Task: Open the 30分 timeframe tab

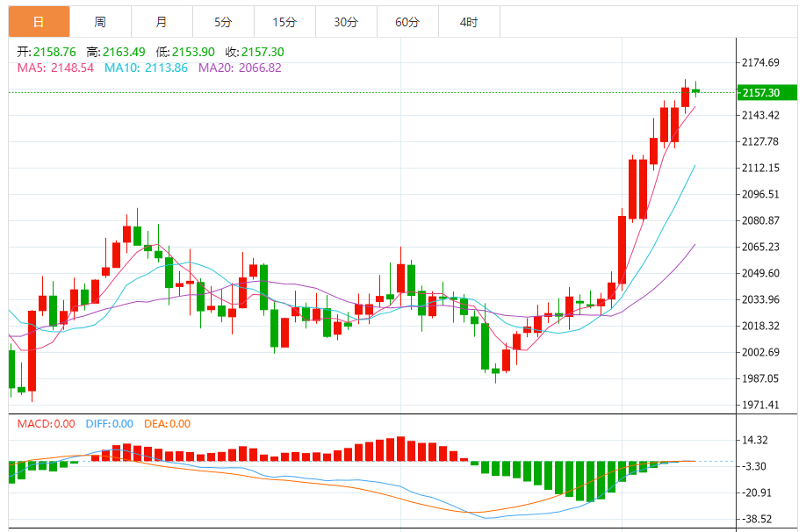Action: pos(346,22)
